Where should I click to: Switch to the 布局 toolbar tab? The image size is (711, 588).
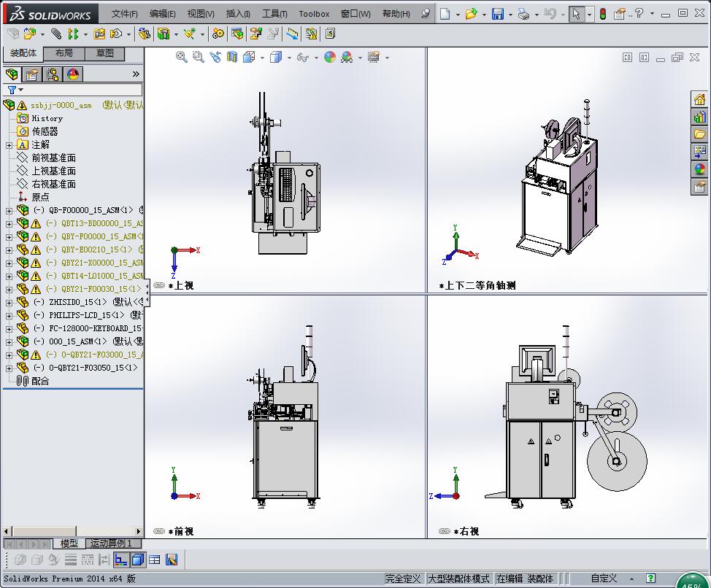(64, 53)
